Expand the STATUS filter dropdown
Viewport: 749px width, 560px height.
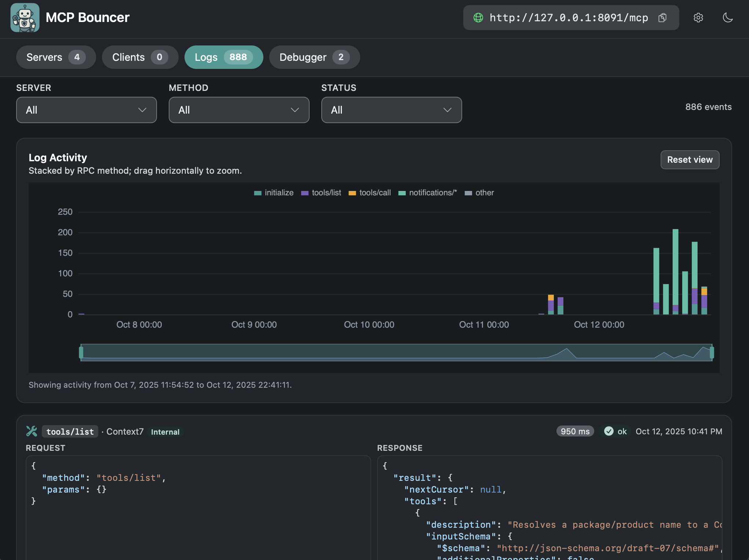tap(391, 110)
